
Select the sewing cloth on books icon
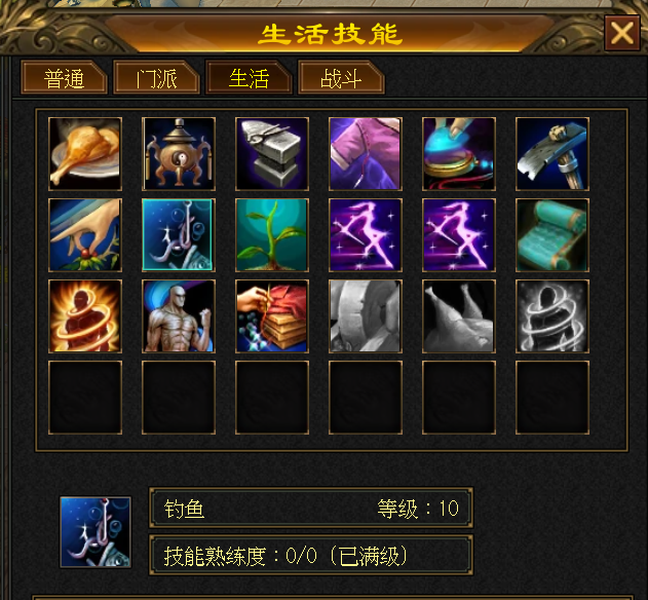(x=272, y=316)
